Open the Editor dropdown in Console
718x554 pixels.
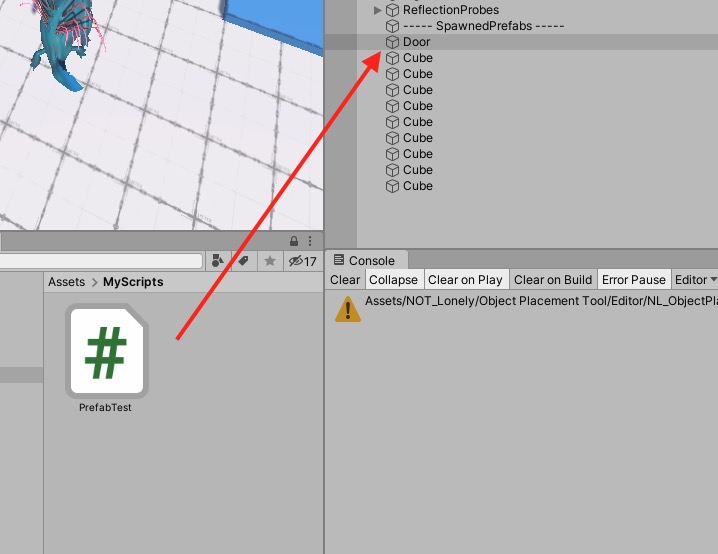pos(695,280)
